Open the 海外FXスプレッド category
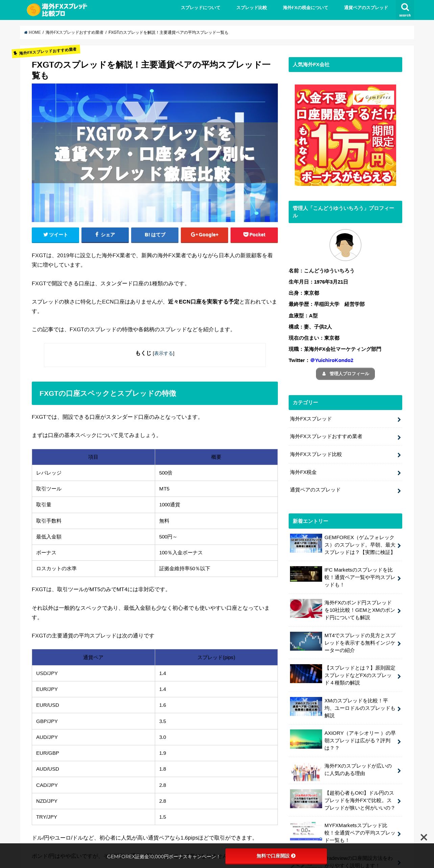 345,419
